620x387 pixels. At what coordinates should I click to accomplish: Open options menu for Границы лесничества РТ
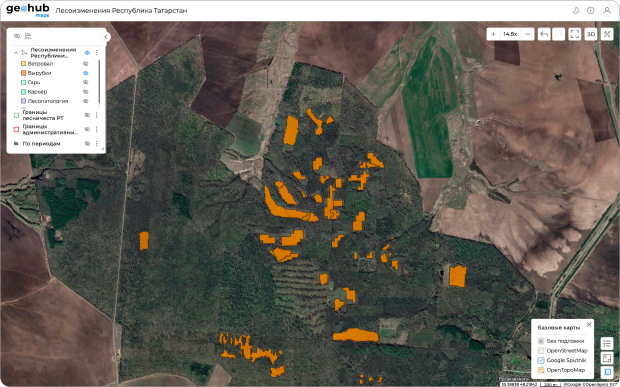coord(96,115)
